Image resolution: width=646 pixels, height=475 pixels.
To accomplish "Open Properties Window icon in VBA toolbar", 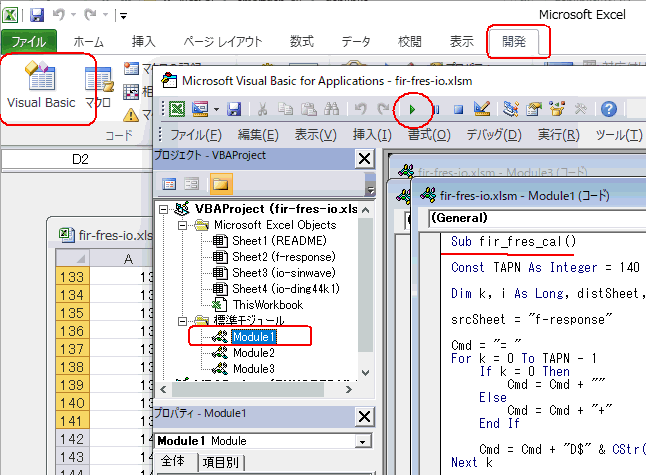I will tap(534, 109).
